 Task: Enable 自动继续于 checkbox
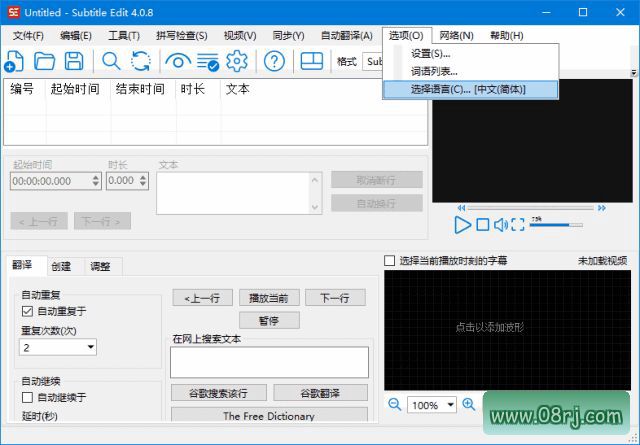point(27,397)
